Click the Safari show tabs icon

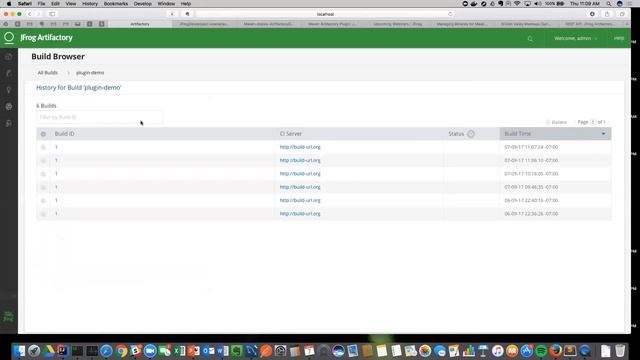622,14
